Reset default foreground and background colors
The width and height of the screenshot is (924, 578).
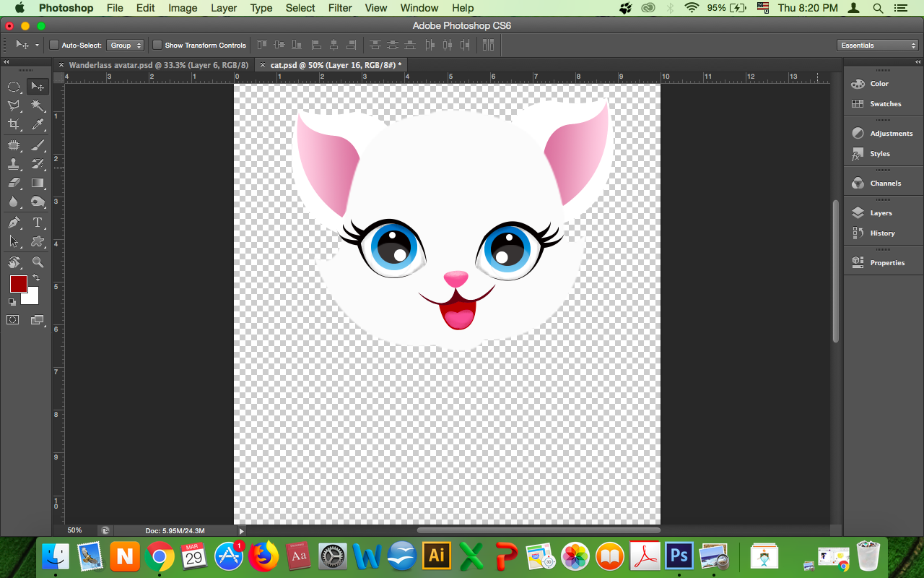12,302
